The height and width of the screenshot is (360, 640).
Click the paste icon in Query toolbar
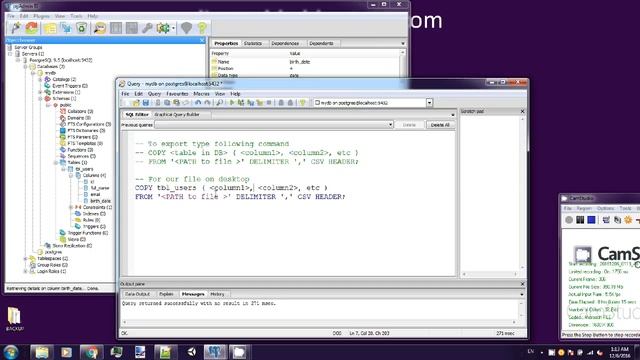(x=176, y=103)
